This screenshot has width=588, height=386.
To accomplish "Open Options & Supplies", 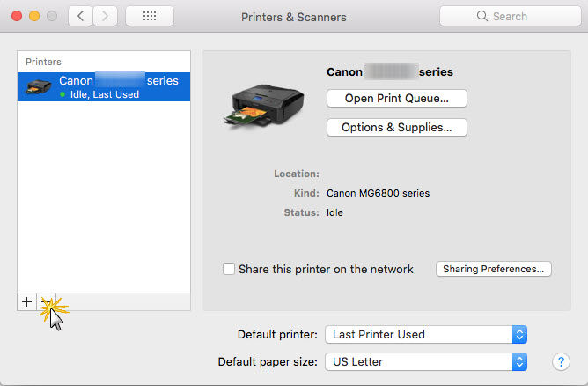I will click(396, 127).
